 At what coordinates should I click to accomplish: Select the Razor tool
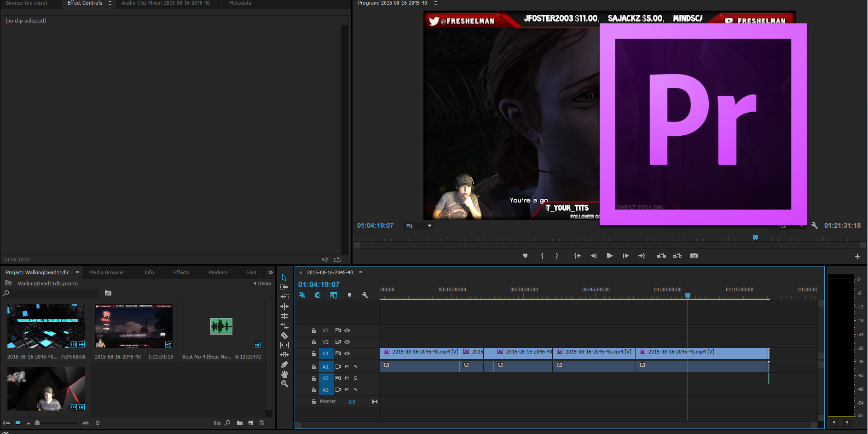(x=284, y=336)
